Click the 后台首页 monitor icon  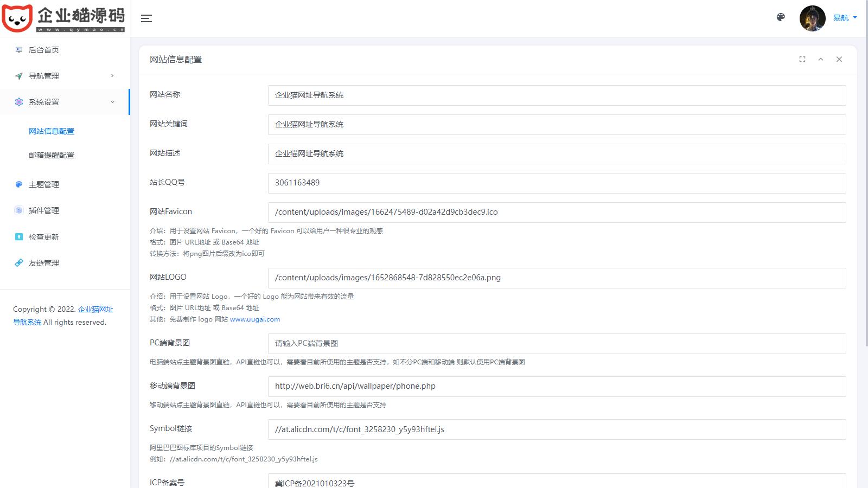point(19,50)
